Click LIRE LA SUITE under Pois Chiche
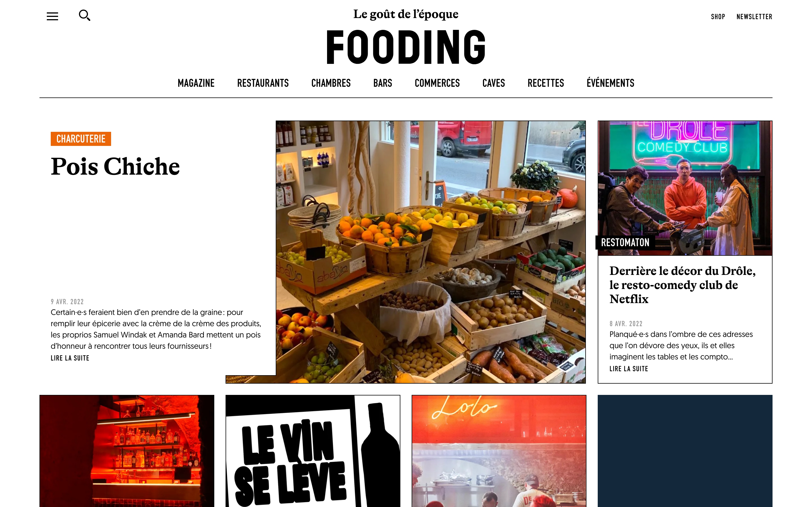This screenshot has height=507, width=812. [x=70, y=358]
